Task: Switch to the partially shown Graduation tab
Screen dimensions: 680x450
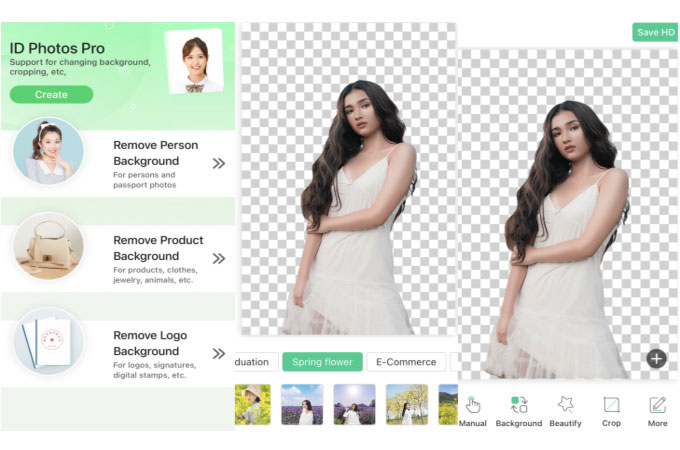Action: [256, 362]
